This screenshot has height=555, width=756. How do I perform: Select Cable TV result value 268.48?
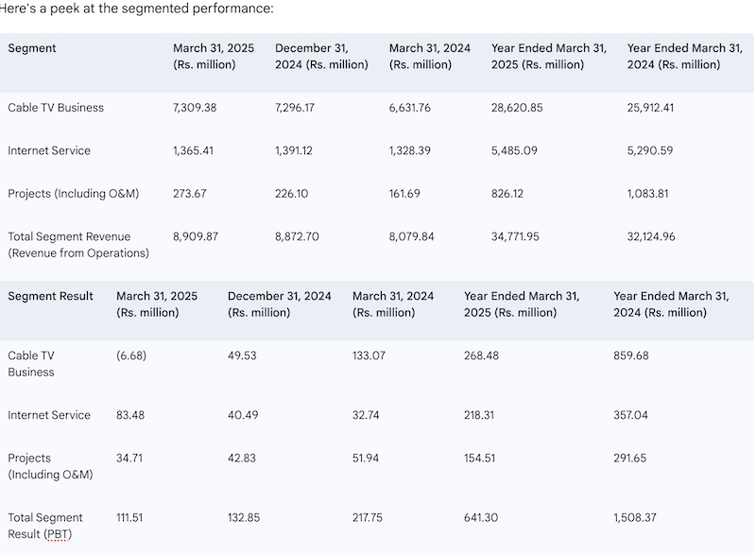point(481,356)
